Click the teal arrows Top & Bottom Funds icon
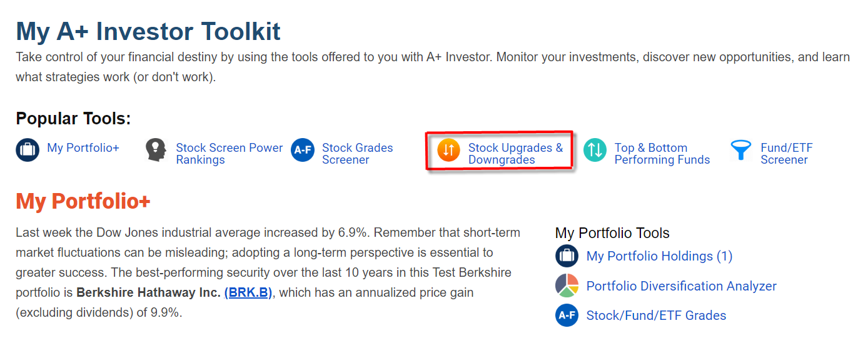The height and width of the screenshot is (338, 868). (x=595, y=150)
